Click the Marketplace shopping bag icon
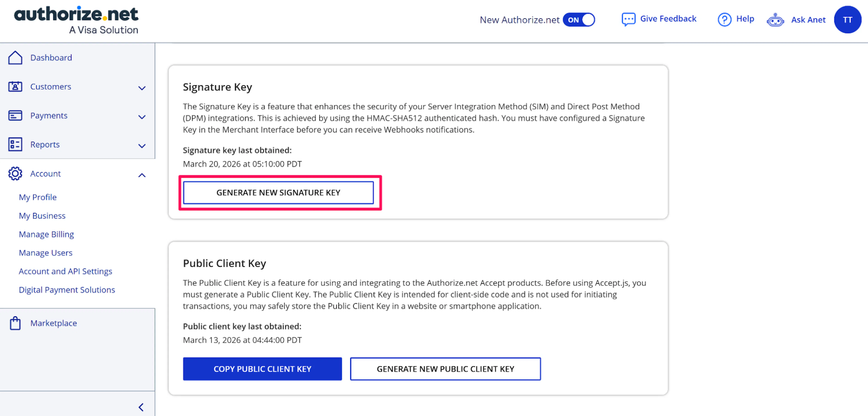The height and width of the screenshot is (416, 868). coord(15,323)
